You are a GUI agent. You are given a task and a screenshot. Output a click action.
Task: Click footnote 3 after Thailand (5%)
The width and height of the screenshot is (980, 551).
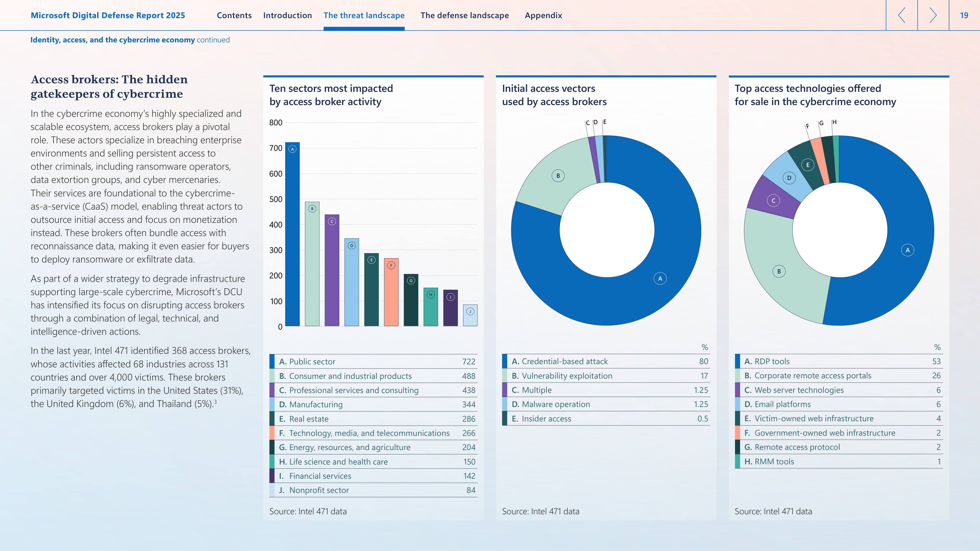(215, 401)
